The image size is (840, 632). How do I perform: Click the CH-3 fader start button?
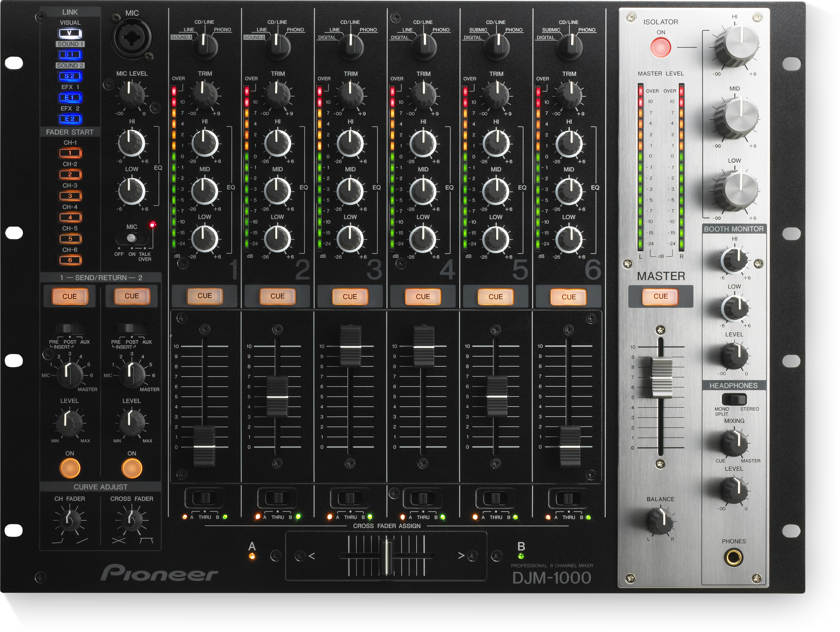click(70, 196)
